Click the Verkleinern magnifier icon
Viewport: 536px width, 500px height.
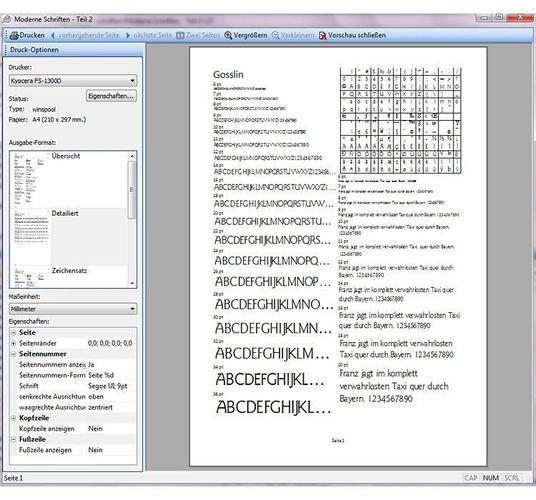point(276,35)
